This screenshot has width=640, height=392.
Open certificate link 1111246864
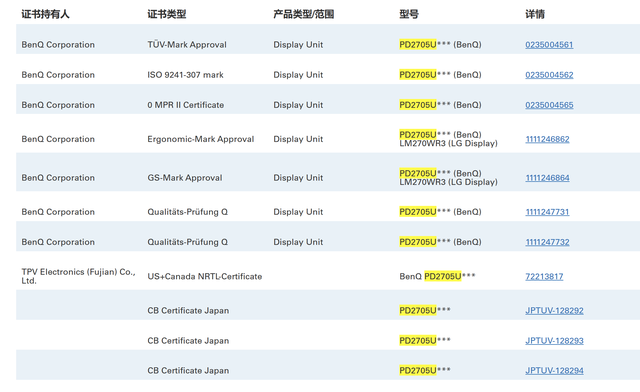[547, 178]
